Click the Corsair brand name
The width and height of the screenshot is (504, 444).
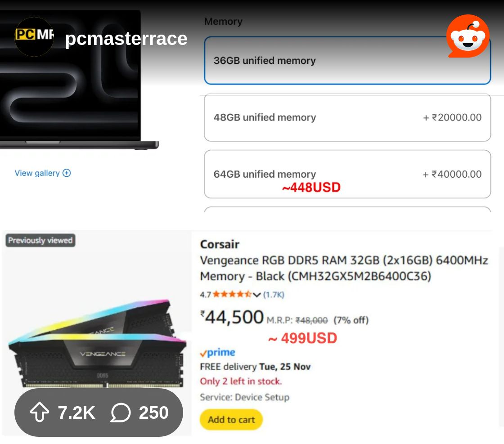coord(220,244)
